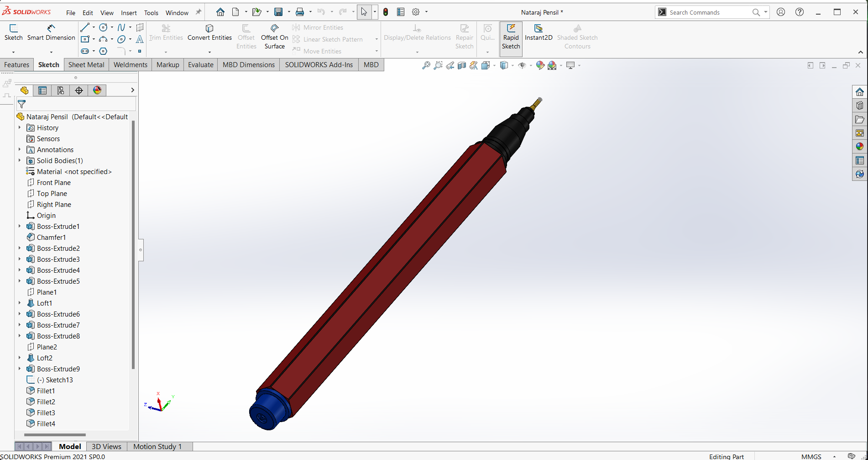Viewport: 868px width, 460px height.
Task: Toggle the Shaded Sketch Contours option
Action: pyautogui.click(x=577, y=37)
